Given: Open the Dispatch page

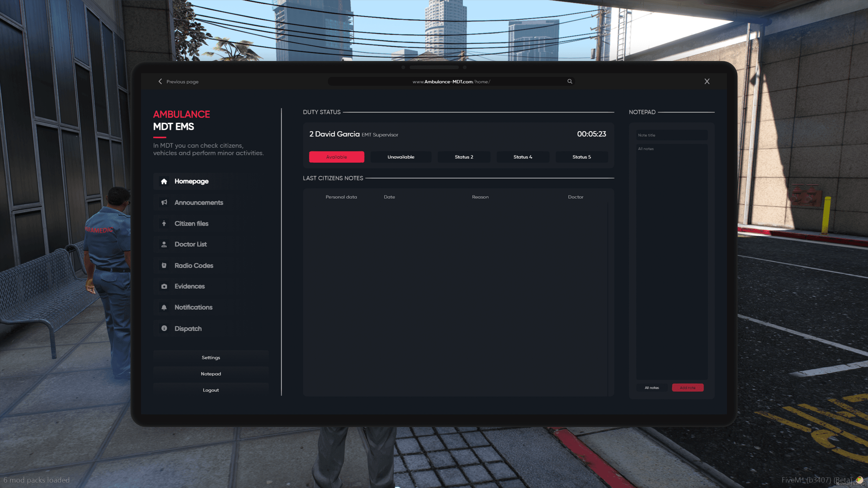Looking at the screenshot, I should click(211, 328).
